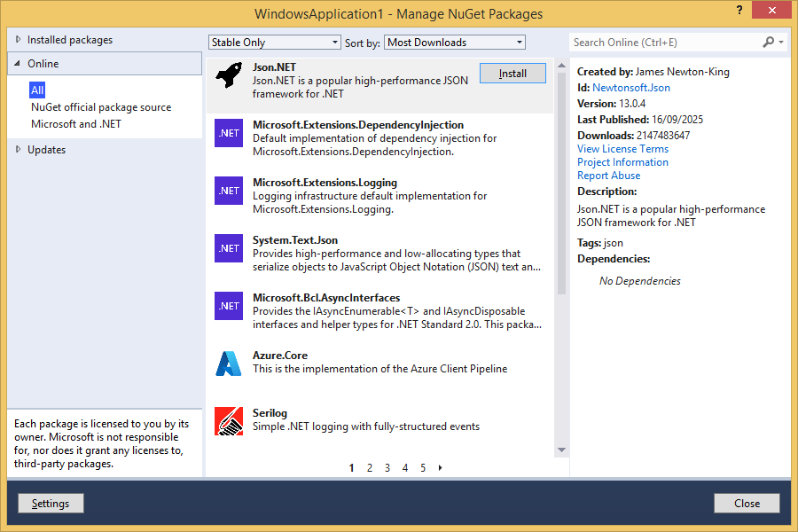Click the System.Text.Json .NET icon
The height and width of the screenshot is (532, 798).
[229, 248]
